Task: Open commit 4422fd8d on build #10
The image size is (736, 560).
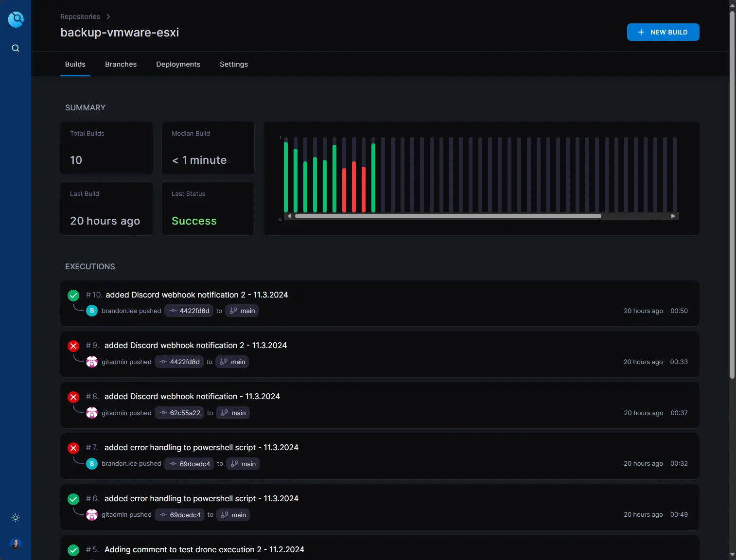Action: coord(190,311)
